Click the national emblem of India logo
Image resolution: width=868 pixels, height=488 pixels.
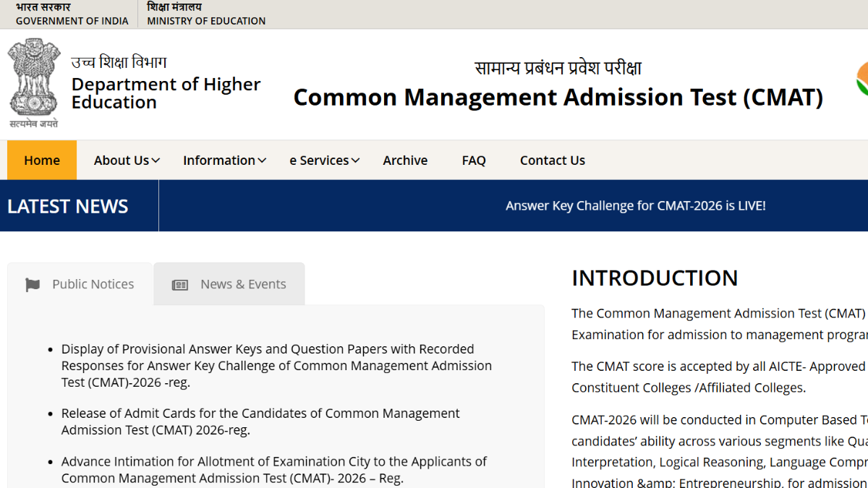point(33,82)
